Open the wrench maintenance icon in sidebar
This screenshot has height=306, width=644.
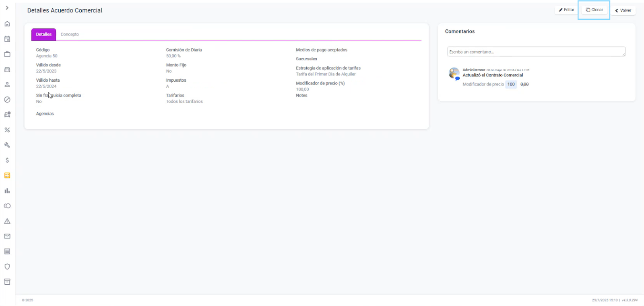click(7, 145)
